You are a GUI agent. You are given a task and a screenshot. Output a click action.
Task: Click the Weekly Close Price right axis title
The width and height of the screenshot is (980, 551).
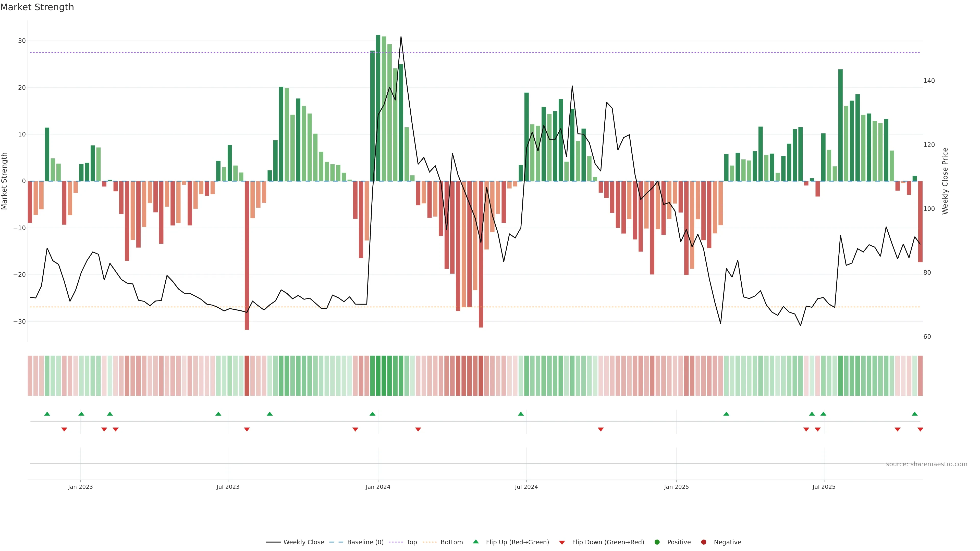(x=945, y=181)
